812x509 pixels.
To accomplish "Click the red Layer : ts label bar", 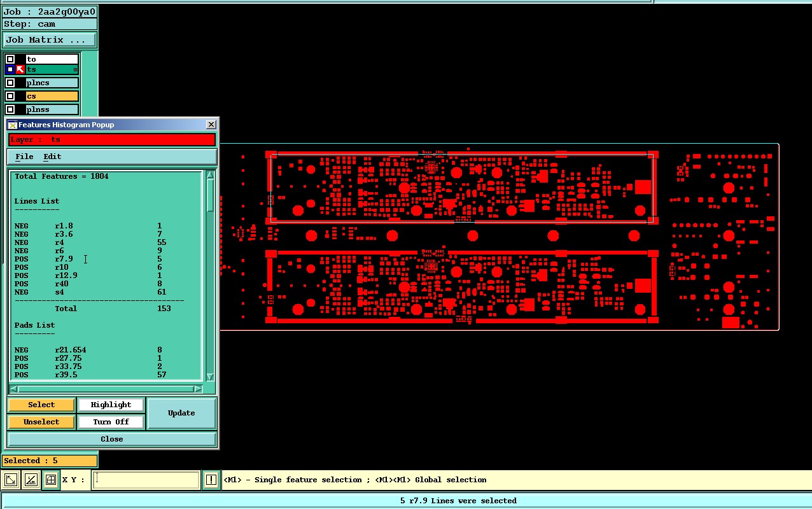I will pos(112,139).
